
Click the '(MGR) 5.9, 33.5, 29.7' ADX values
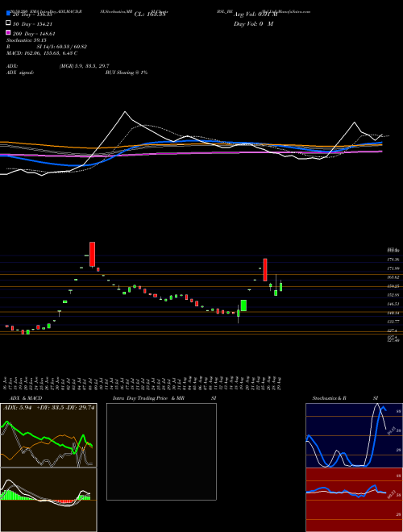[x=84, y=66]
